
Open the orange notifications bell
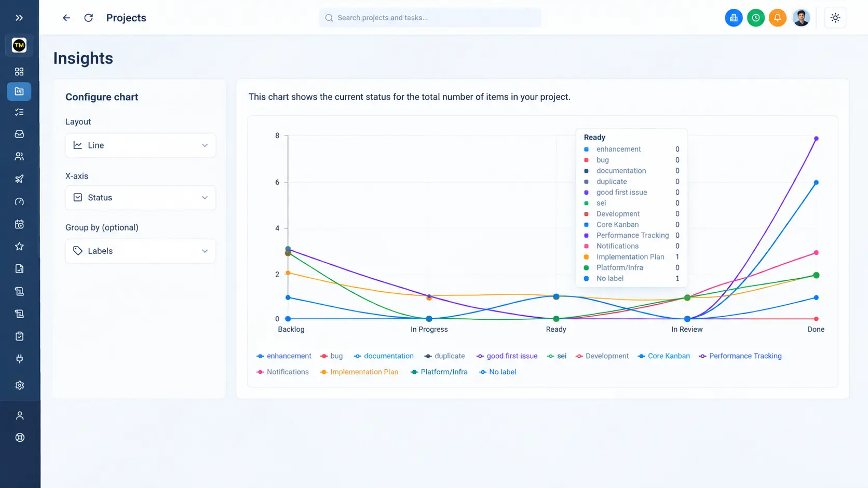click(777, 18)
